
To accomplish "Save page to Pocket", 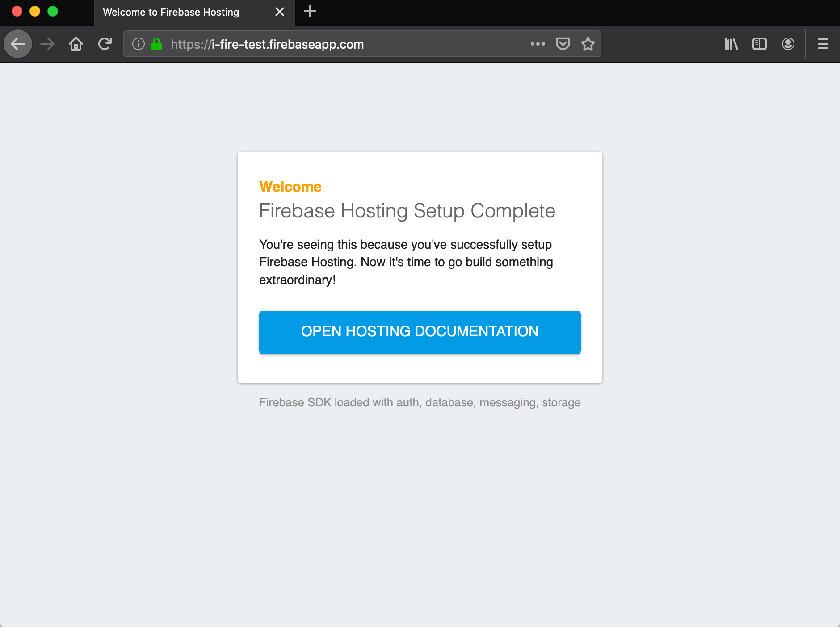I will 563,44.
